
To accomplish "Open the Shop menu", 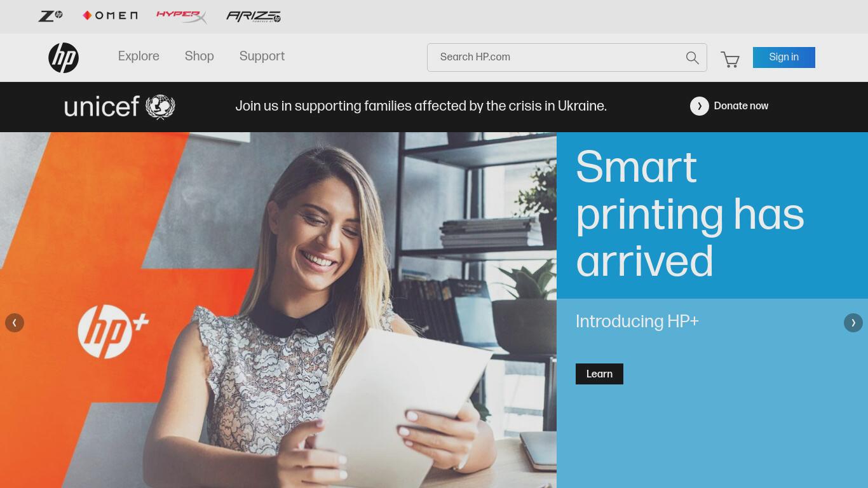I will pyautogui.click(x=200, y=56).
